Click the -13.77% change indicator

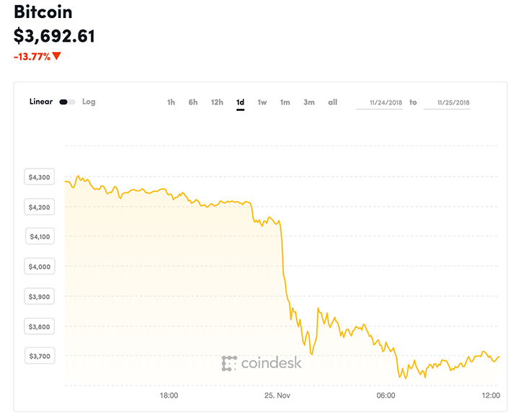pos(32,56)
